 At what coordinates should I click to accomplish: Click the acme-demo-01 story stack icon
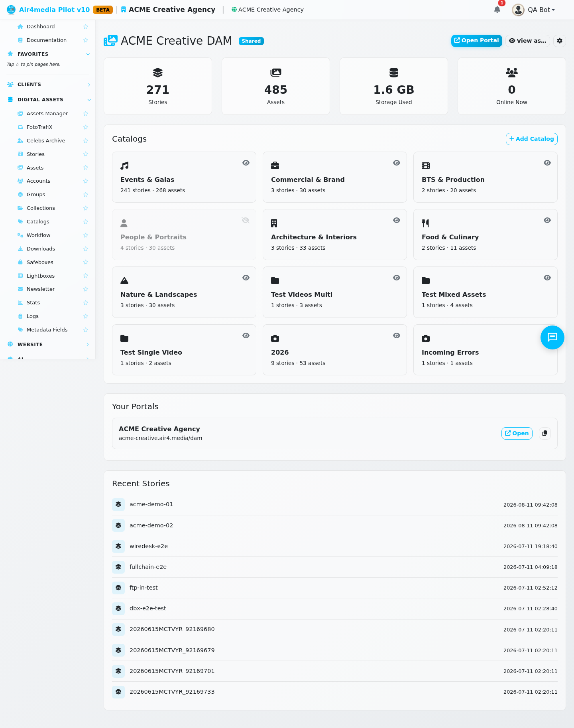pyautogui.click(x=118, y=505)
